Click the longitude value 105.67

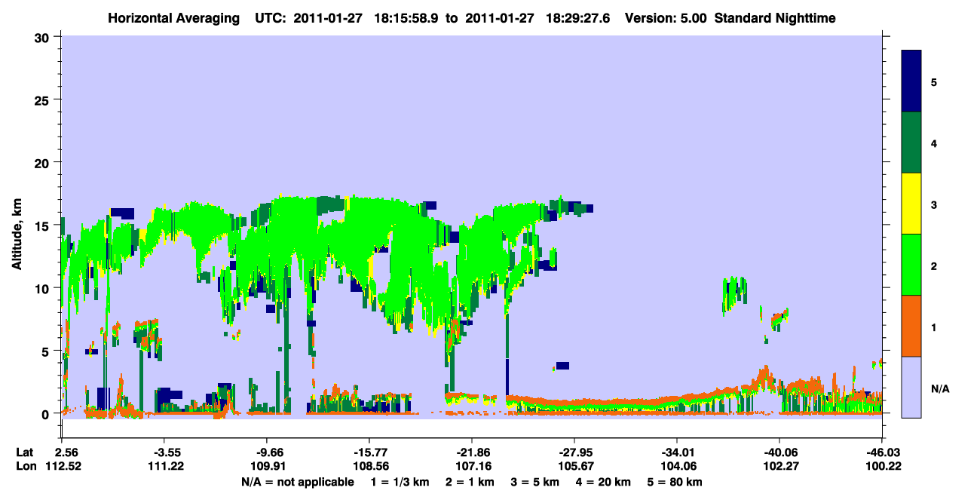574,466
